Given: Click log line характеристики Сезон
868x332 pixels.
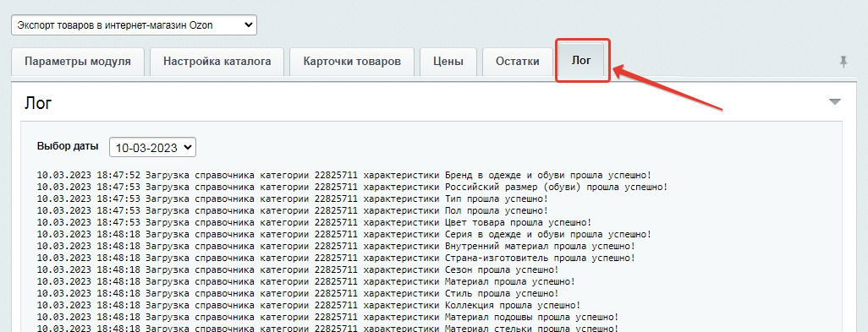Looking at the screenshot, I should [298, 270].
